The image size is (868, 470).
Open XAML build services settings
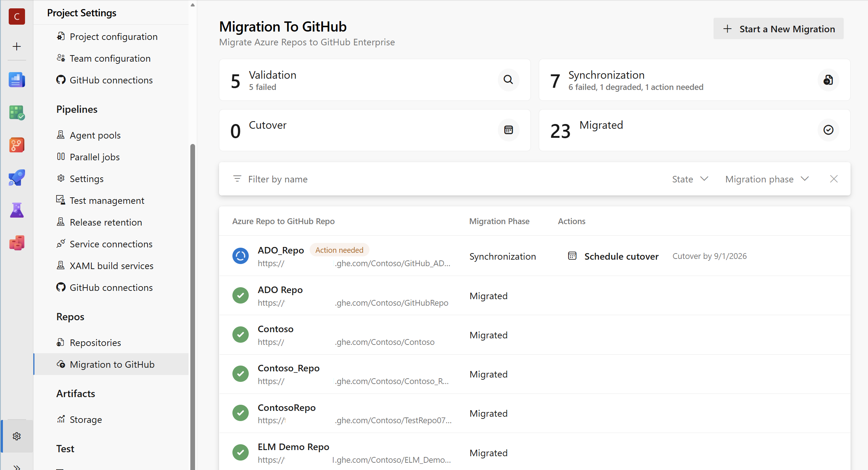point(111,266)
